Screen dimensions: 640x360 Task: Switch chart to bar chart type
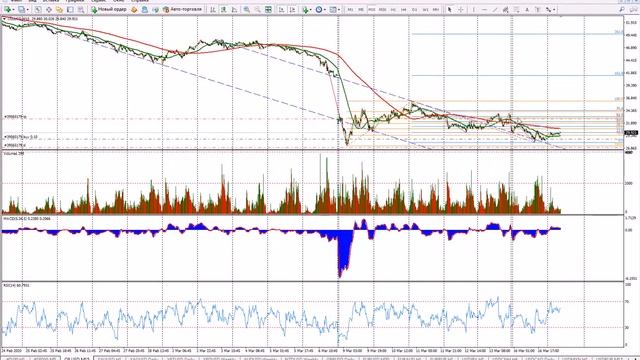click(213, 9)
